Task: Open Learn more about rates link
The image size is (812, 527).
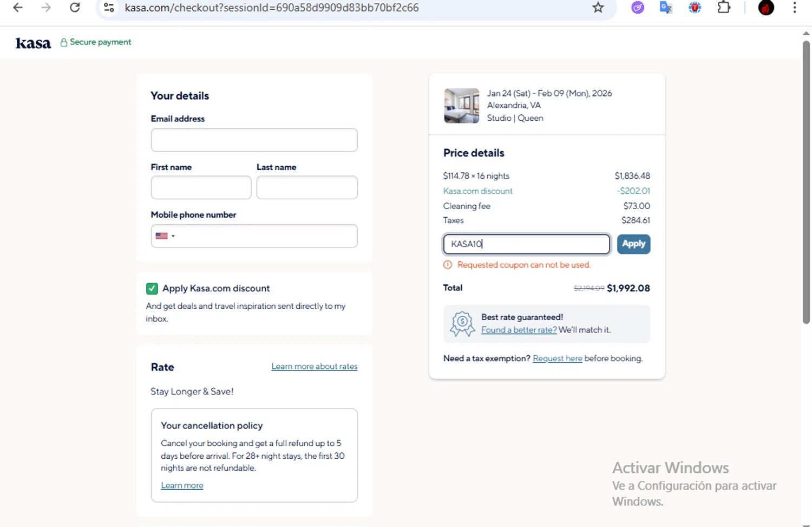Action: tap(315, 367)
